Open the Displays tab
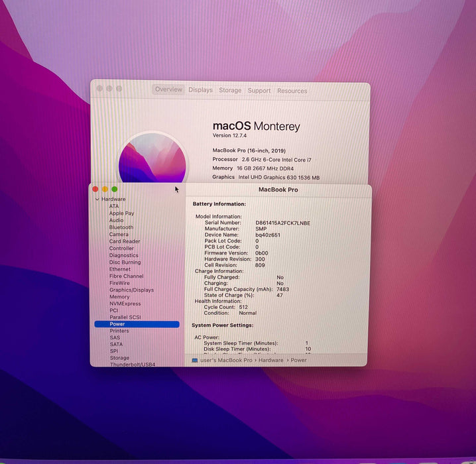Image resolution: width=476 pixels, height=464 pixels. (200, 90)
